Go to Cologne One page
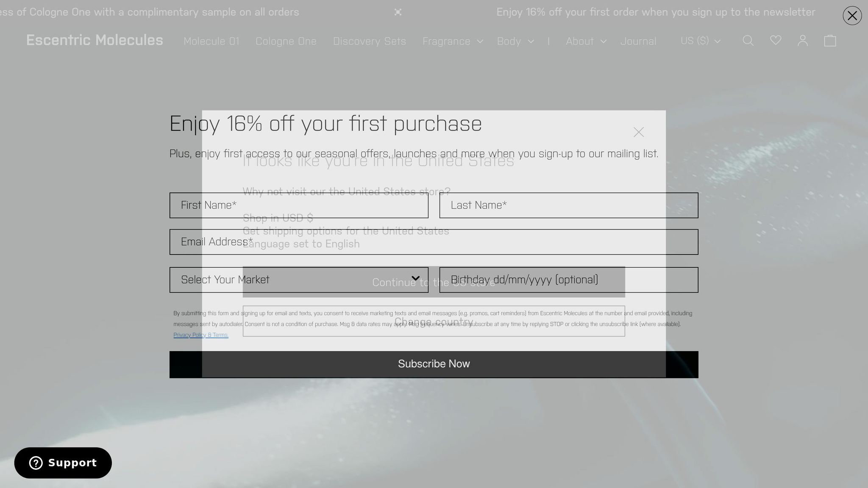The image size is (868, 488). click(286, 41)
